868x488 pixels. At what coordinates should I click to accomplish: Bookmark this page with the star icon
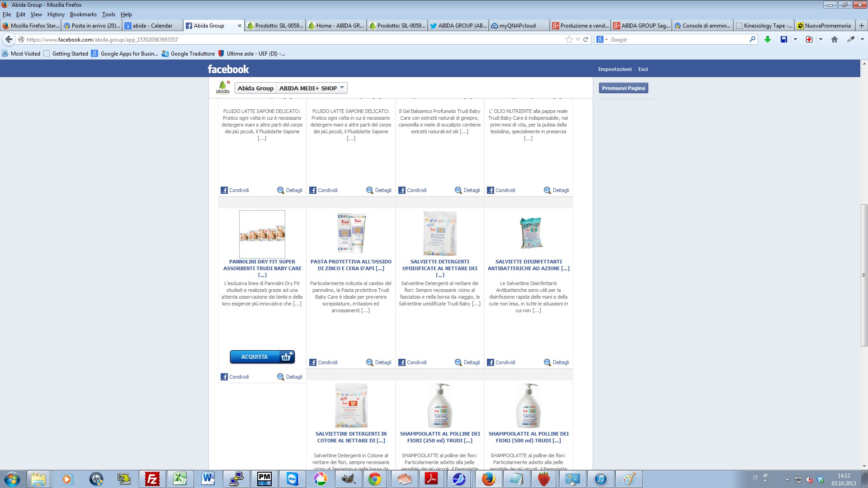569,39
